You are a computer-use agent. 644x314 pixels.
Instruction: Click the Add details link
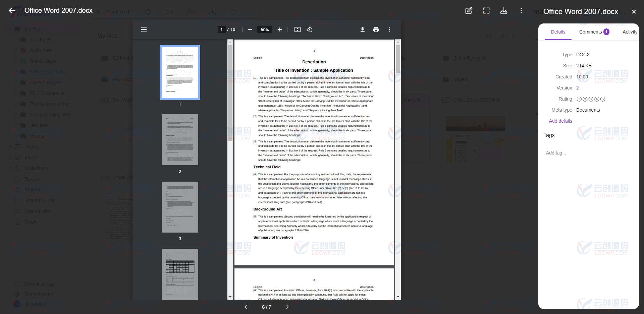click(560, 121)
